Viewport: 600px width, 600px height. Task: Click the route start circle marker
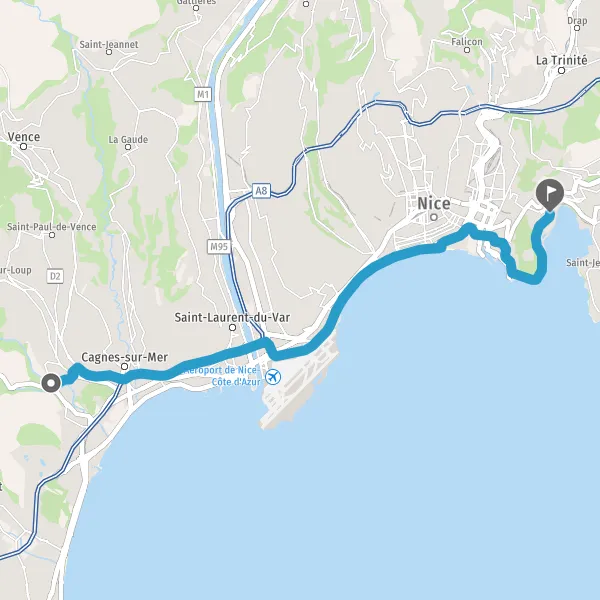pyautogui.click(x=51, y=383)
